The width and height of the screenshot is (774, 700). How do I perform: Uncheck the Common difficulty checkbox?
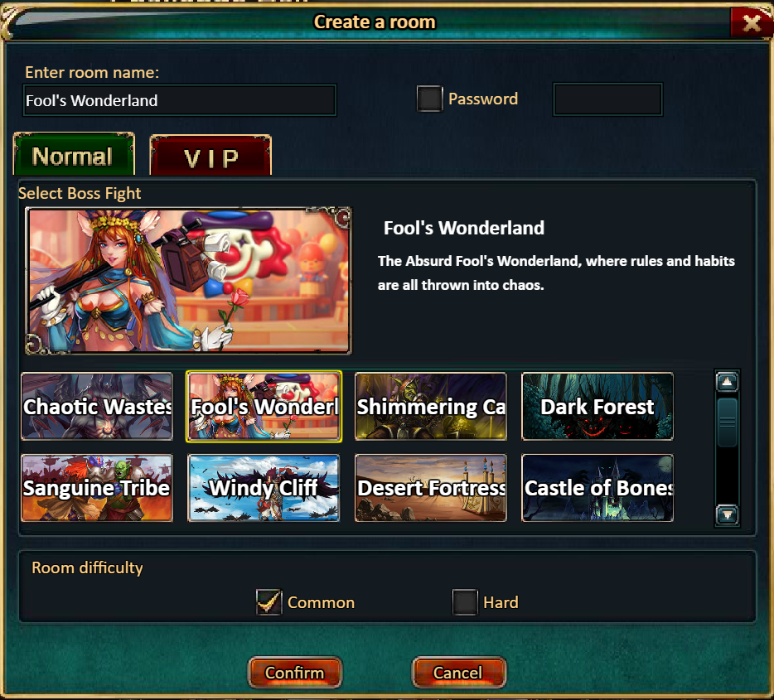pos(269,601)
